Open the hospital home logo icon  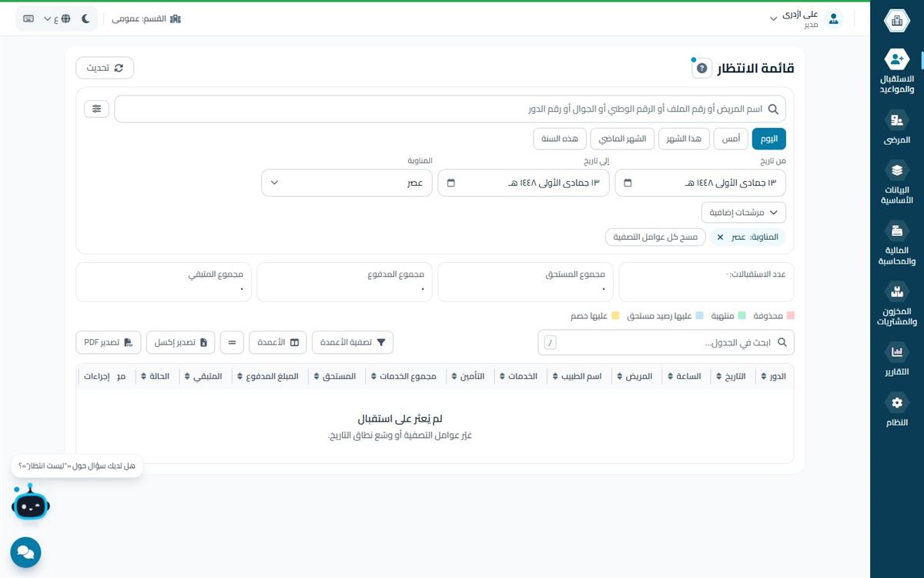[x=896, y=21]
